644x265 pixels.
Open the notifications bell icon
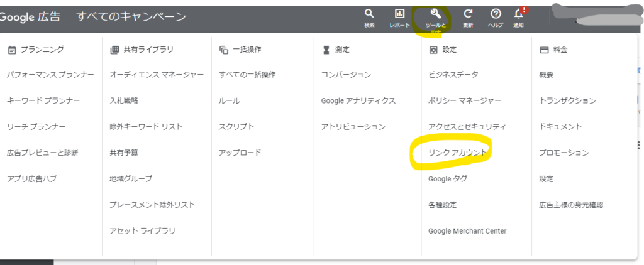(x=519, y=14)
